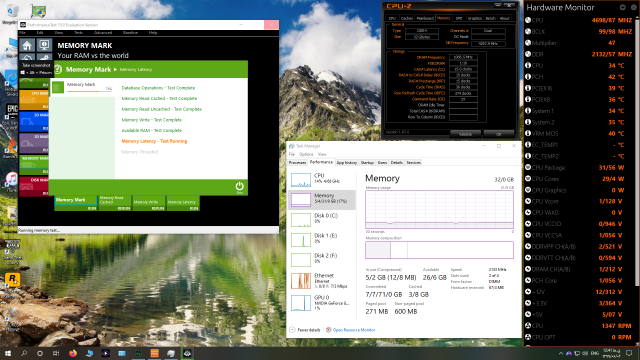Click the CPU-Z OK button
640x360 pixels.
point(499,134)
